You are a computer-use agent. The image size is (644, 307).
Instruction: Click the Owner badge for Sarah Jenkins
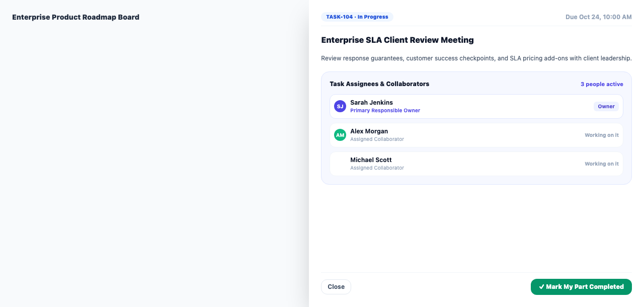[606, 106]
